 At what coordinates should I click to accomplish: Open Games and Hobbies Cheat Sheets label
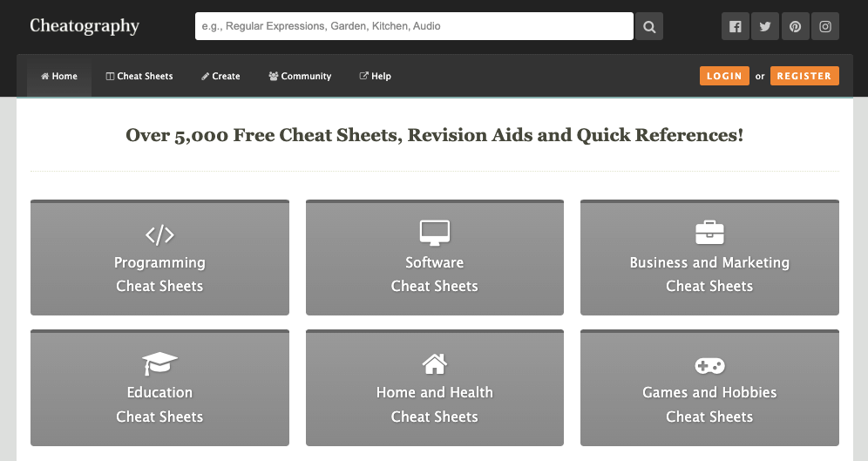point(709,404)
